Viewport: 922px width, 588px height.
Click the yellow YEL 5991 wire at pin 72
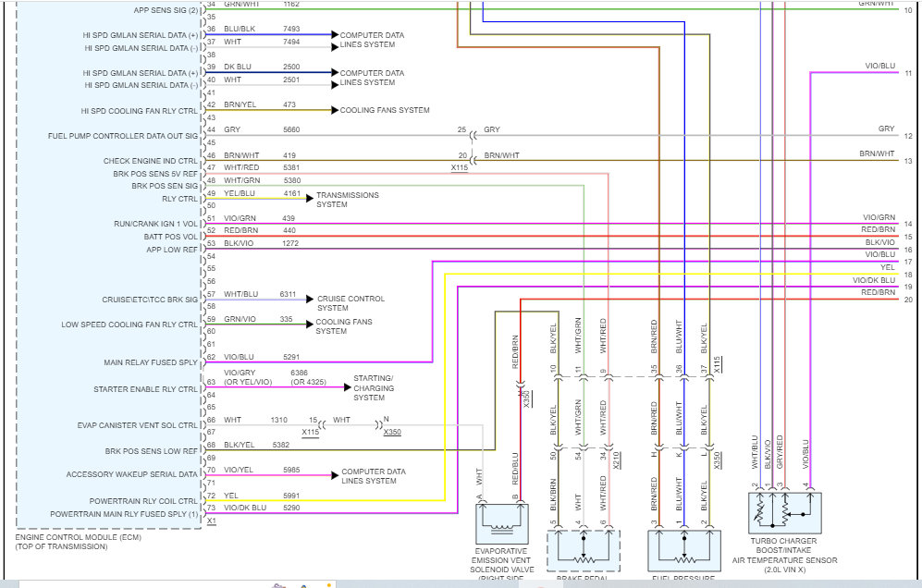pyautogui.click(x=325, y=501)
